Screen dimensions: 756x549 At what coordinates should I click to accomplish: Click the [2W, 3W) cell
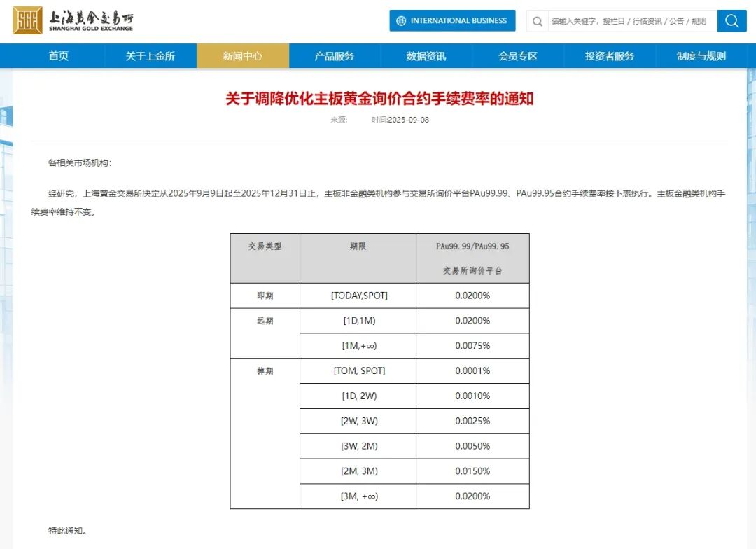coord(359,421)
